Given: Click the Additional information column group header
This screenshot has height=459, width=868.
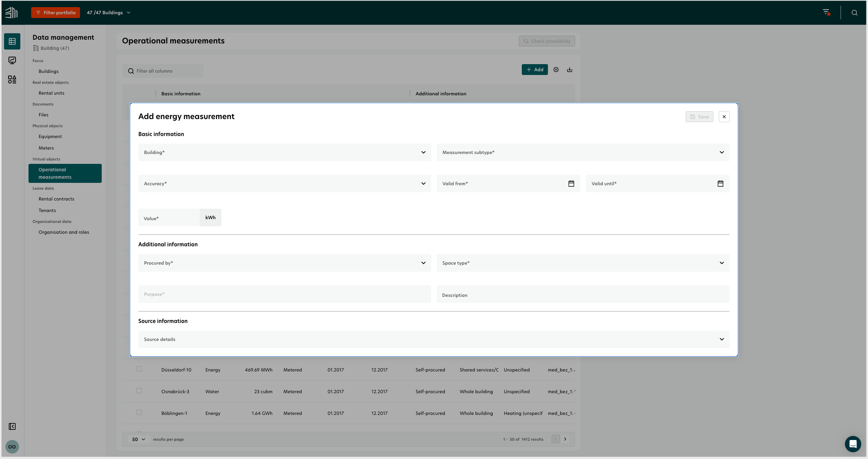Looking at the screenshot, I should tap(441, 94).
